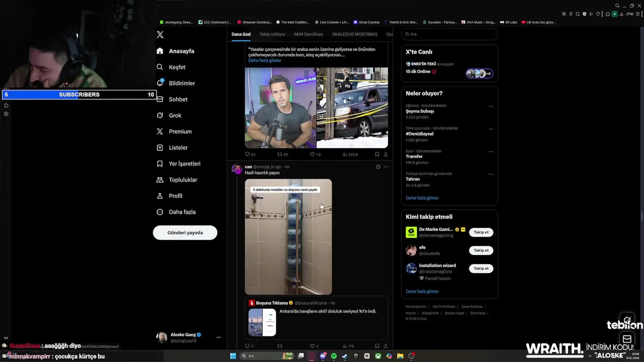Like can's post with 4 likes
644x362 pixels.
click(x=314, y=346)
